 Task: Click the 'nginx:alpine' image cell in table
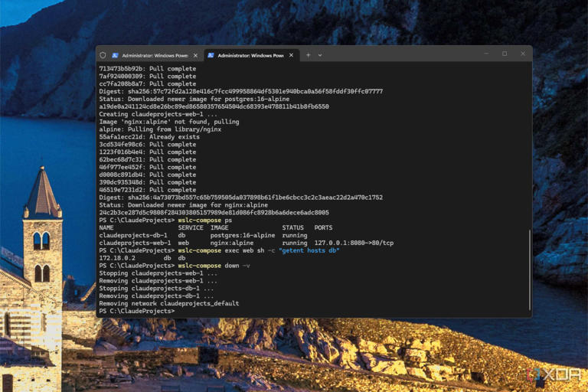231,243
